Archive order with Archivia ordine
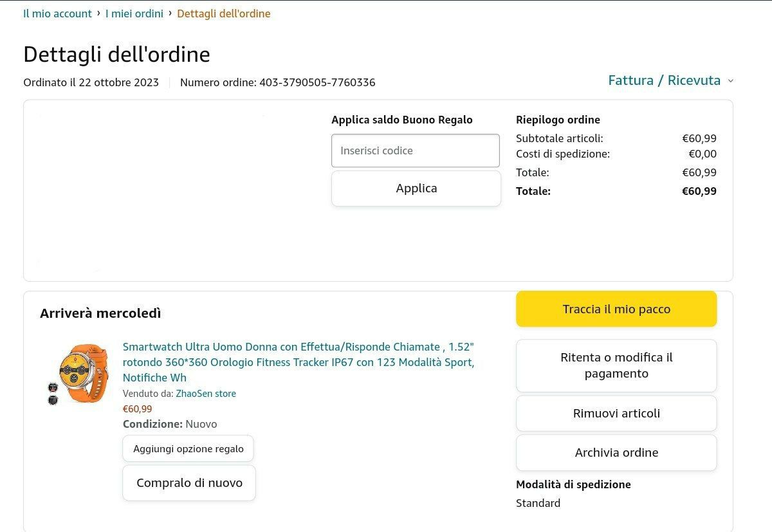 [x=616, y=452]
